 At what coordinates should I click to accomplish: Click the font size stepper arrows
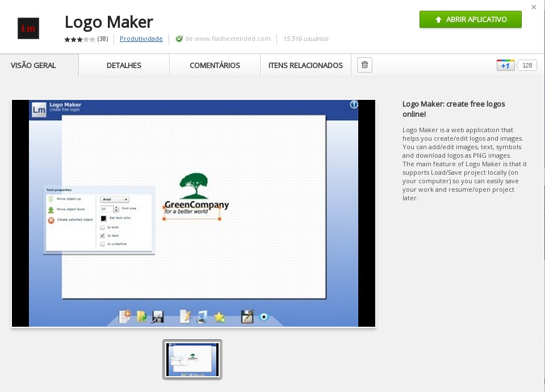tap(116, 209)
